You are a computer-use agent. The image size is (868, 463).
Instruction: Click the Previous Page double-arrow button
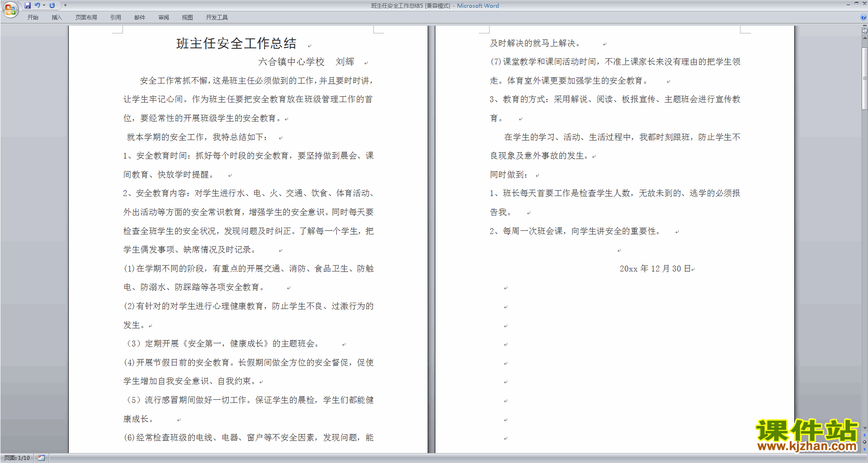pos(865,435)
